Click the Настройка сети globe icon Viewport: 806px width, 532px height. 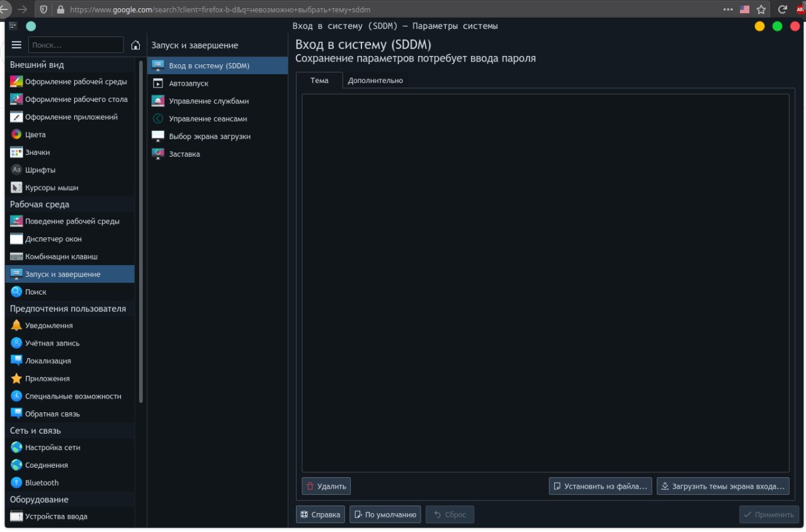pos(16,447)
